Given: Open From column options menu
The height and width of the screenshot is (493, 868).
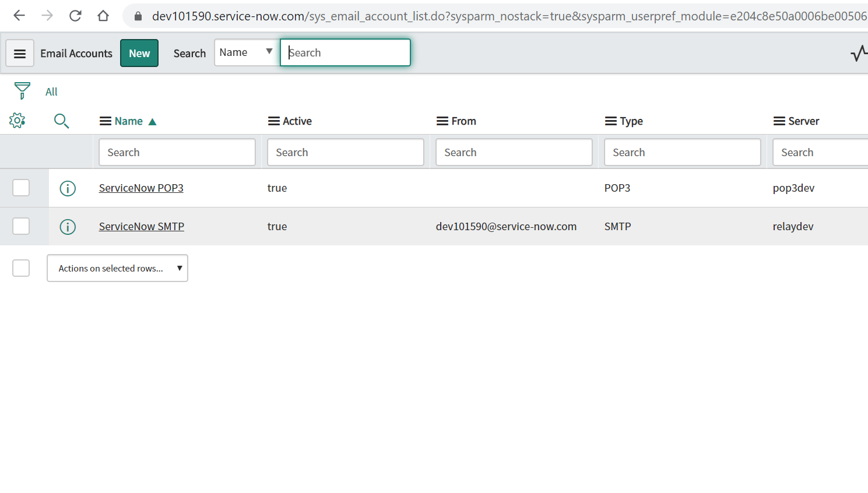Looking at the screenshot, I should click(x=442, y=121).
